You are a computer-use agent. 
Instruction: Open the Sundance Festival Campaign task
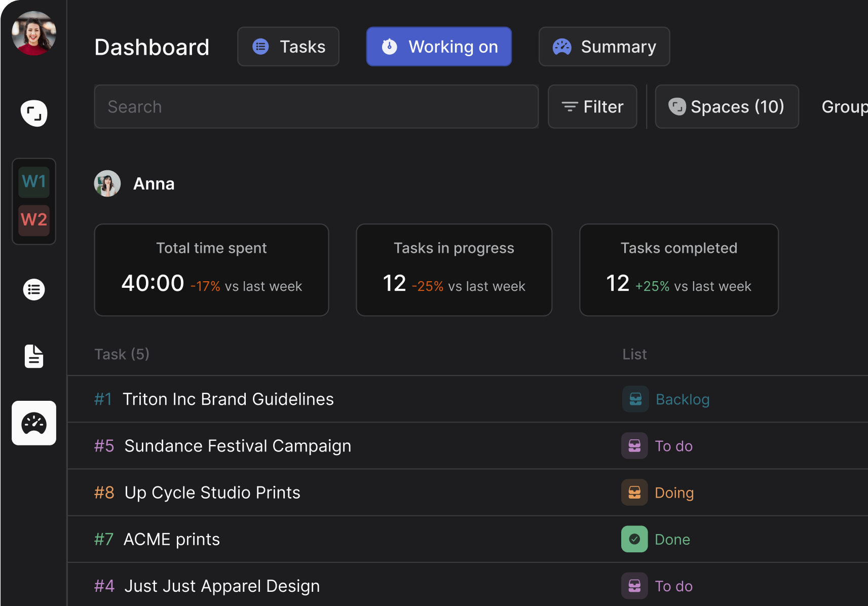pyautogui.click(x=238, y=446)
